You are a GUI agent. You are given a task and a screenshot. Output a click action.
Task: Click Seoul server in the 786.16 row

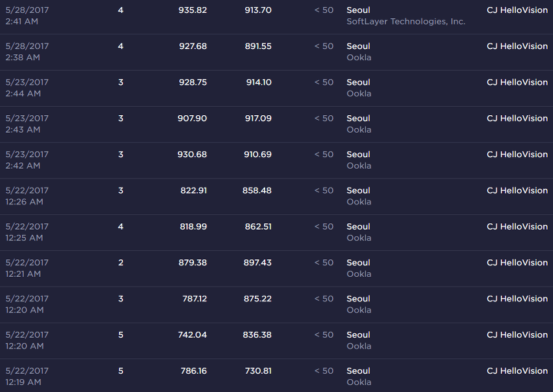pyautogui.click(x=358, y=371)
